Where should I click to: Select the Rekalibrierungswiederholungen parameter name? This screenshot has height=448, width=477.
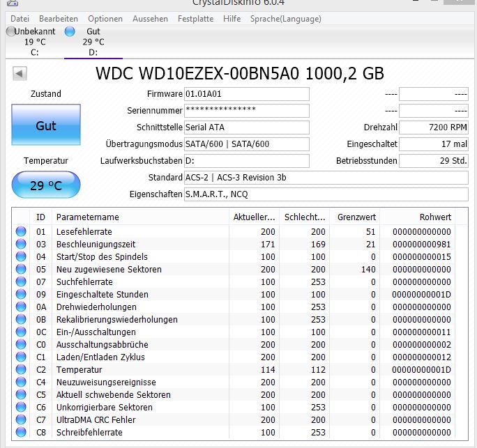[117, 319]
